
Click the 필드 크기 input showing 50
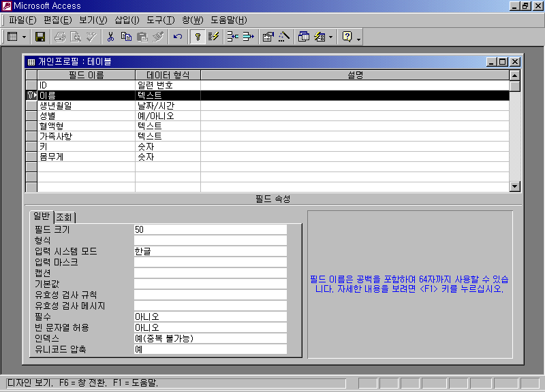coord(211,229)
